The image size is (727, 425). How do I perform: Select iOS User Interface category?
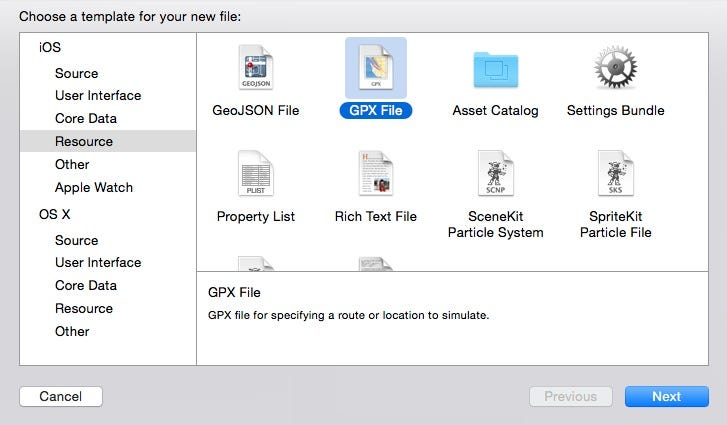pyautogui.click(x=98, y=96)
